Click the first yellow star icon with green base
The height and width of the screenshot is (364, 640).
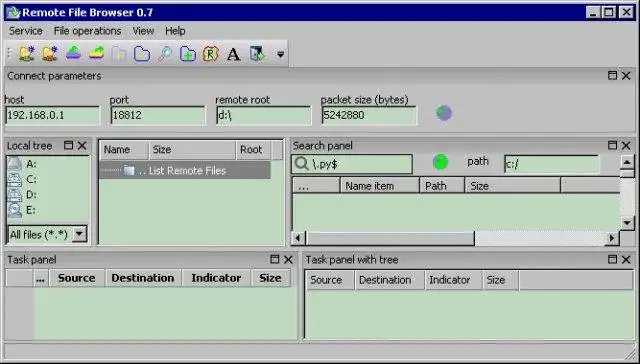pyautogui.click(x=27, y=53)
